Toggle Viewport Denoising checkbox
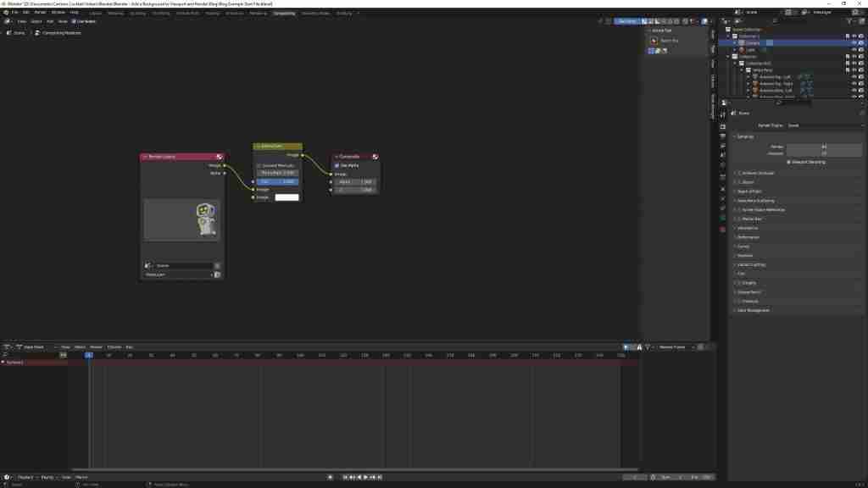Screen dimensions: 868x488 click(x=789, y=163)
